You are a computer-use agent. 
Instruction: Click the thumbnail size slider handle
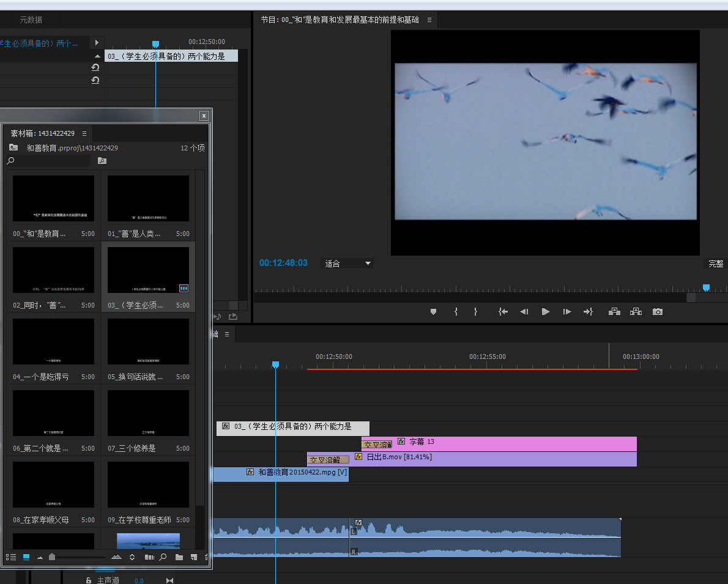pyautogui.click(x=52, y=556)
